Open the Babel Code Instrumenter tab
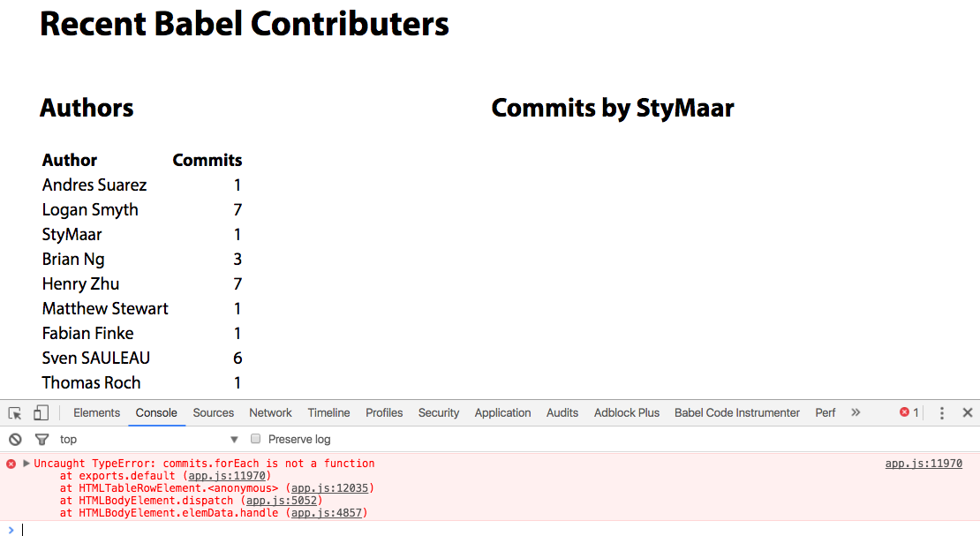The width and height of the screenshot is (980, 536). [x=737, y=412]
